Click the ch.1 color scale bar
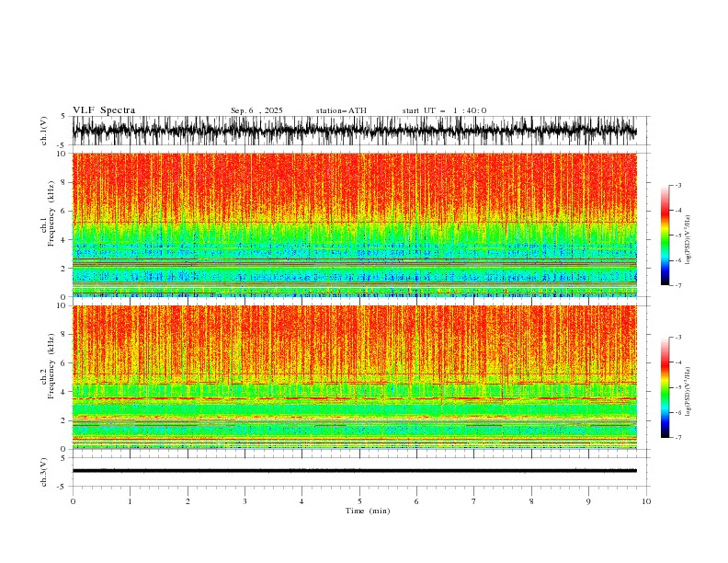 (x=665, y=236)
